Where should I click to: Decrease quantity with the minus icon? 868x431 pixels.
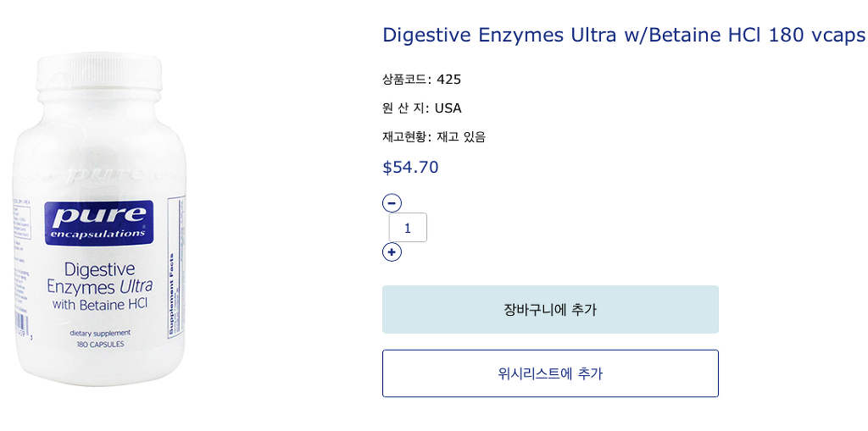click(x=392, y=203)
